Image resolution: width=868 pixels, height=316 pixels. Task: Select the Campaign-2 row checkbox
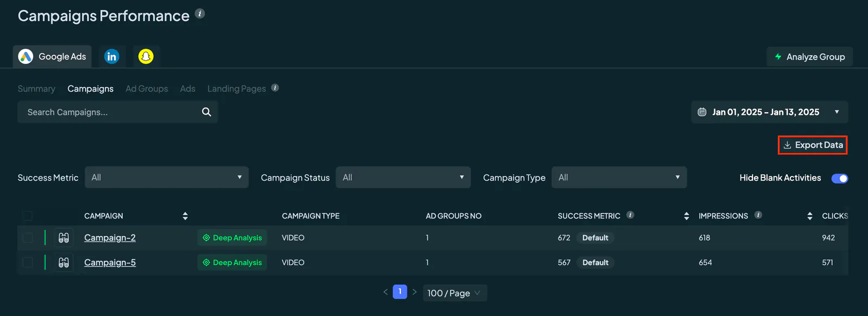pyautogui.click(x=28, y=238)
